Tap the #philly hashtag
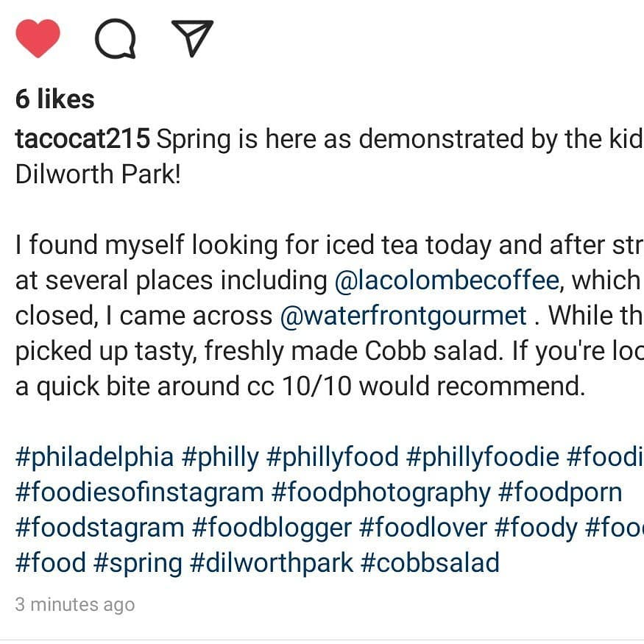The height and width of the screenshot is (644, 644). pos(220,458)
